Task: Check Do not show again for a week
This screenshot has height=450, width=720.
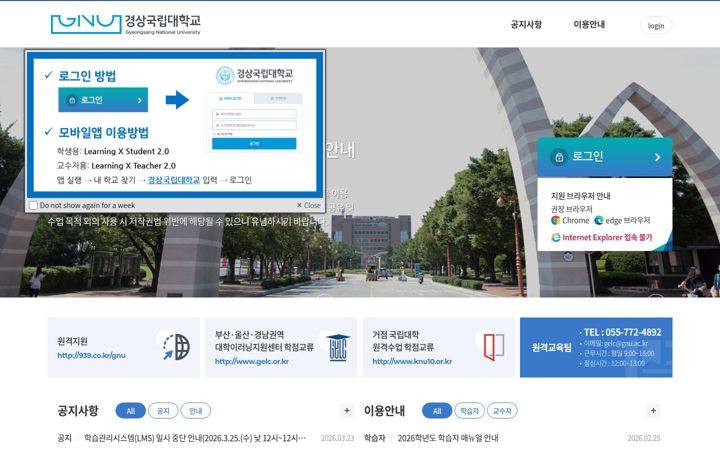Action: tap(33, 205)
